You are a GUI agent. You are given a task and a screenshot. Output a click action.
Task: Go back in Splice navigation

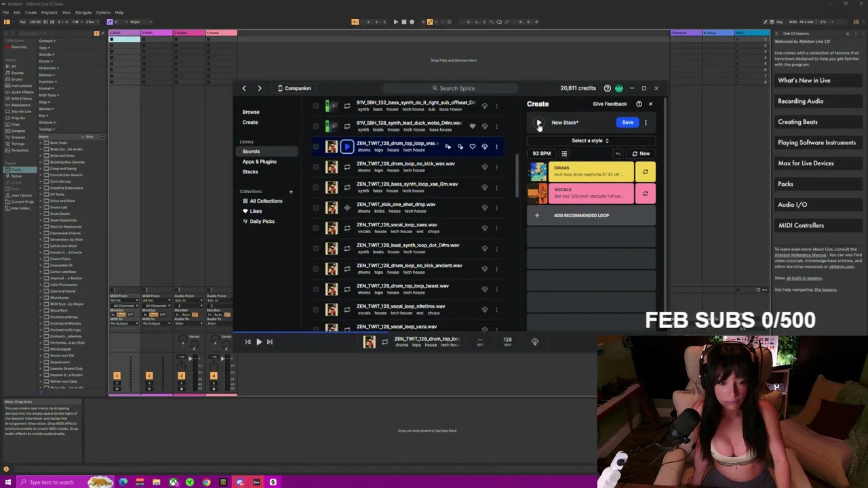coord(244,88)
